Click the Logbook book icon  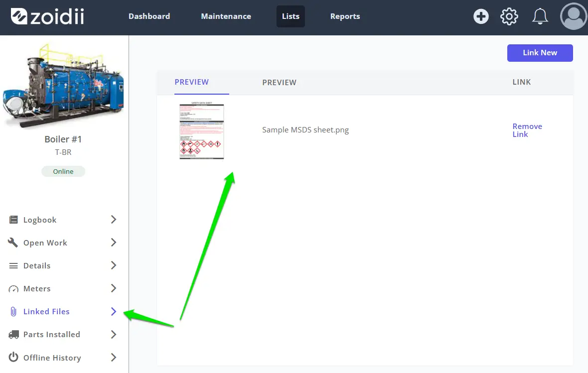click(13, 220)
